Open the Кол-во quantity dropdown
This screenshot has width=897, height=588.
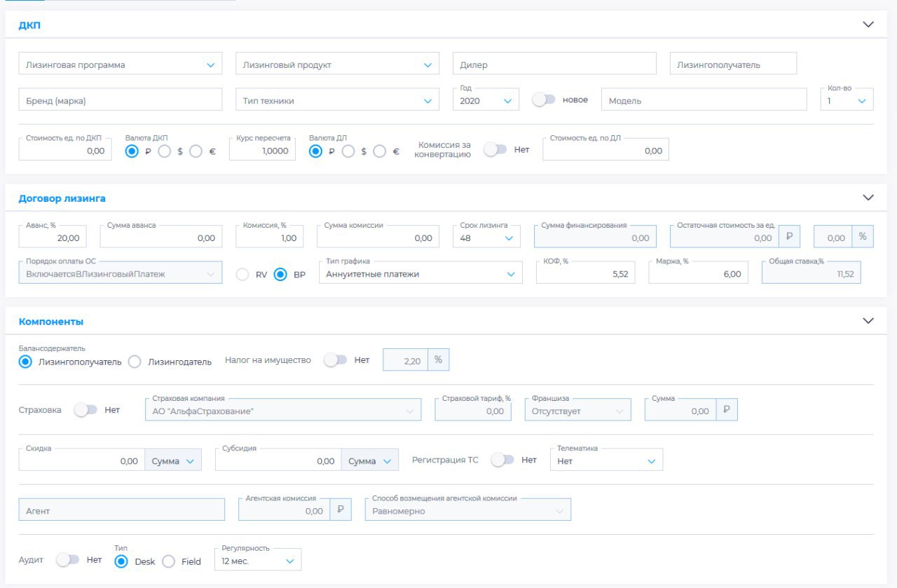tap(847, 101)
